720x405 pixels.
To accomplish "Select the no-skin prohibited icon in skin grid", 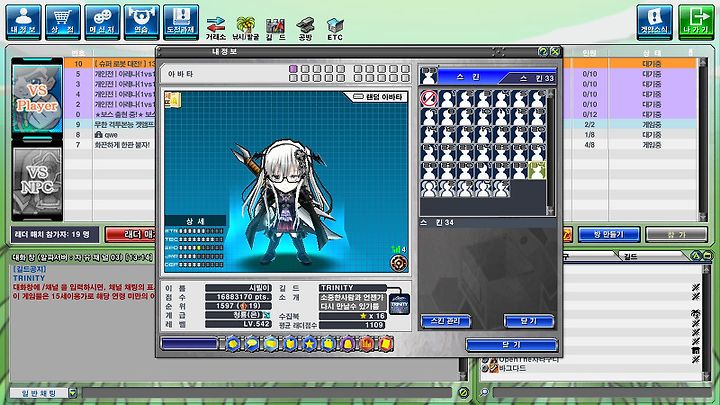I will tap(429, 98).
